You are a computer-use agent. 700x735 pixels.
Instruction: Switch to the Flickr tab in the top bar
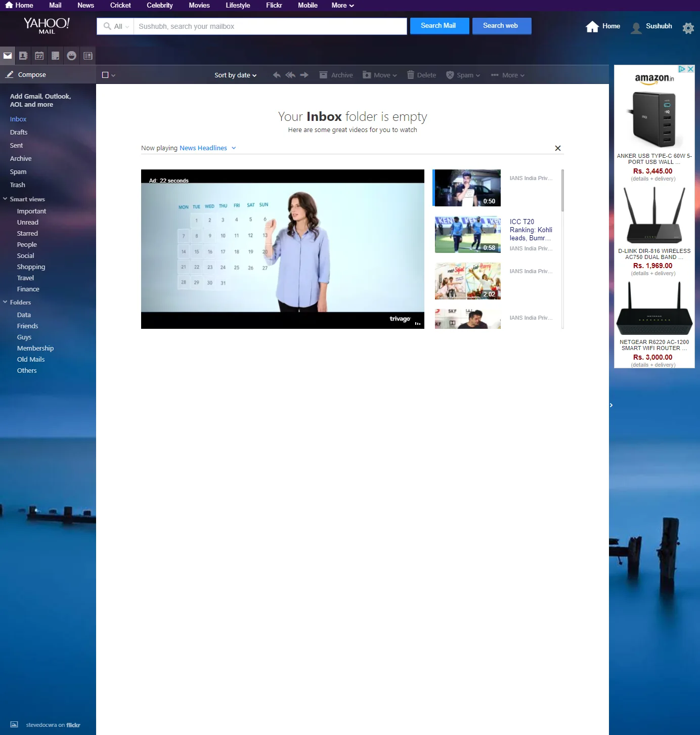click(274, 6)
